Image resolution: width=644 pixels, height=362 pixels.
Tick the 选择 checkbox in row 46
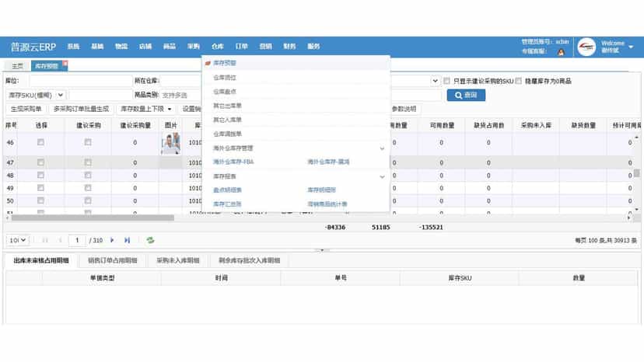point(40,142)
